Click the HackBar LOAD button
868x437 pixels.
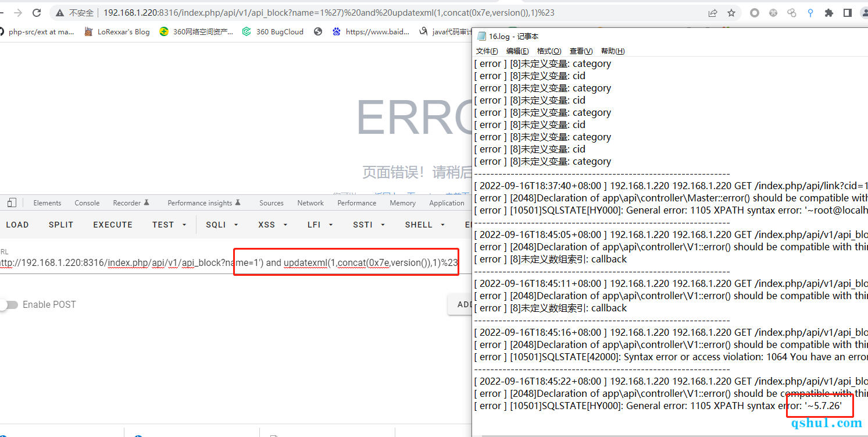17,225
